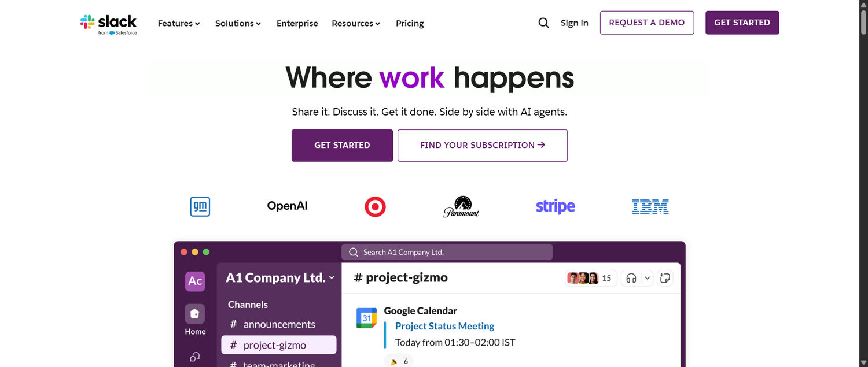Open the huddle options chevron
Screen dimensions: 868x367
click(x=647, y=278)
